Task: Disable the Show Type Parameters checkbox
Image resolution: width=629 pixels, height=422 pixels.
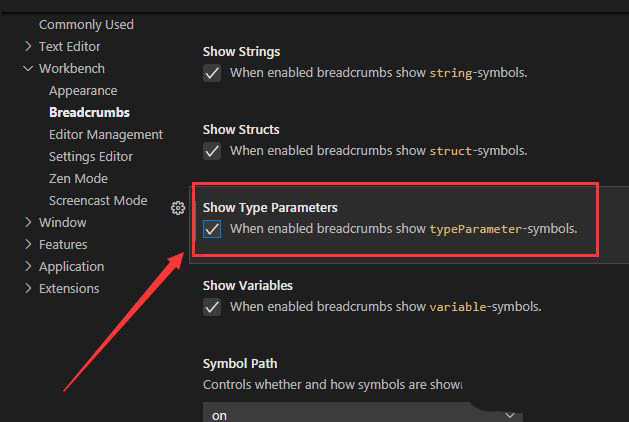Action: click(212, 229)
